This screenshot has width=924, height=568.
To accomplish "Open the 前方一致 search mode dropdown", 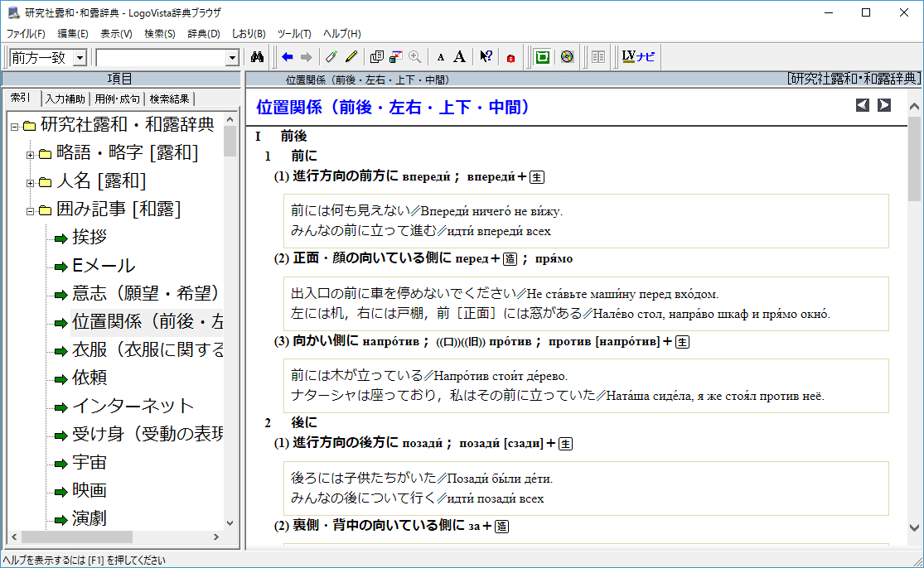I will coord(80,58).
